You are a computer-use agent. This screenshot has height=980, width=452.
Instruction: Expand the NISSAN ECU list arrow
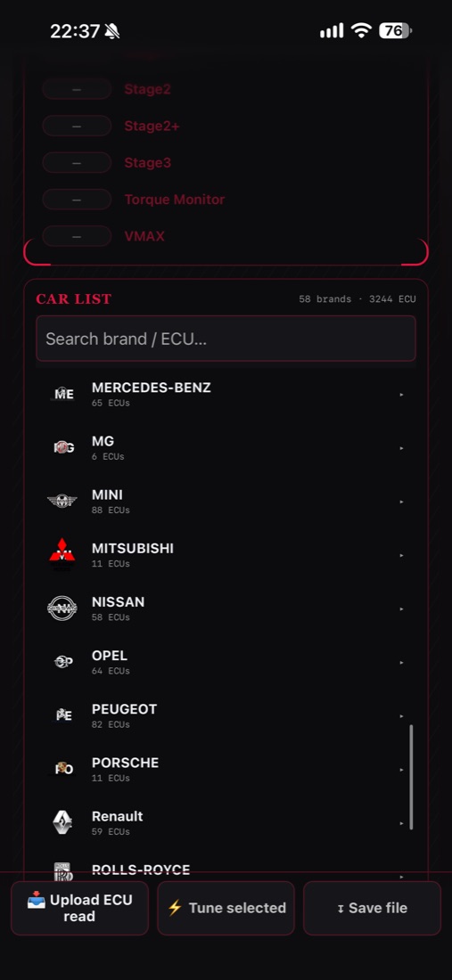tap(401, 608)
